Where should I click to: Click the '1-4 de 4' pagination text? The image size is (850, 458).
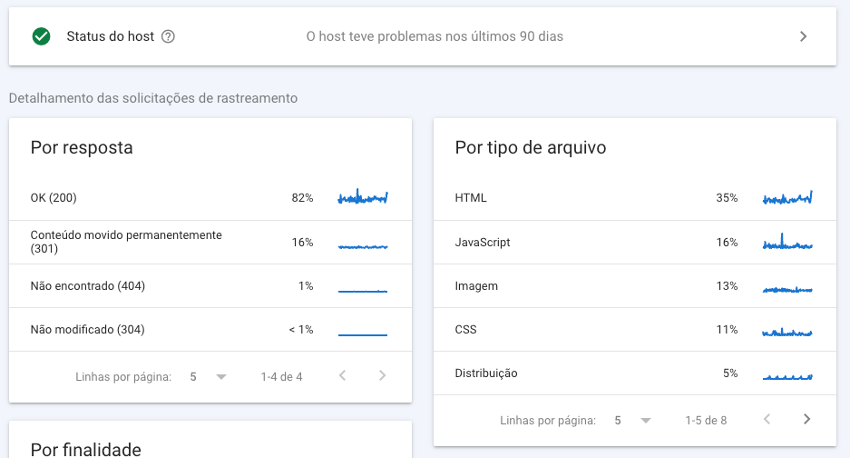coord(281,377)
